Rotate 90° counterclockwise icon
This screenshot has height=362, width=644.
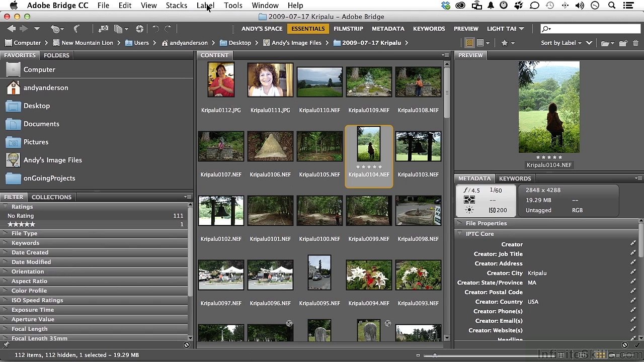coord(155,29)
